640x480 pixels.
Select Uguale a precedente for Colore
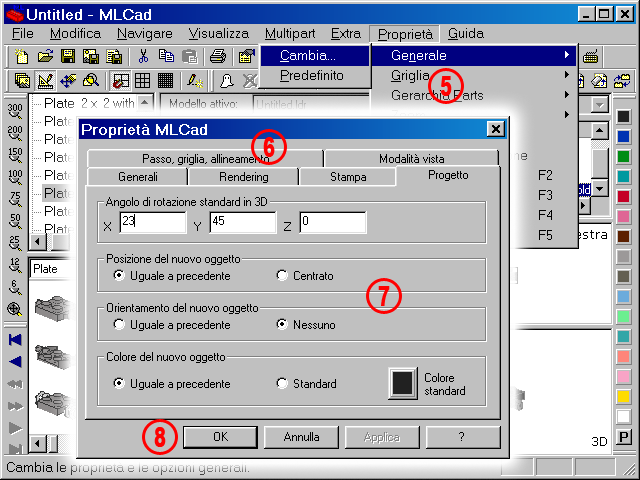click(x=172, y=384)
